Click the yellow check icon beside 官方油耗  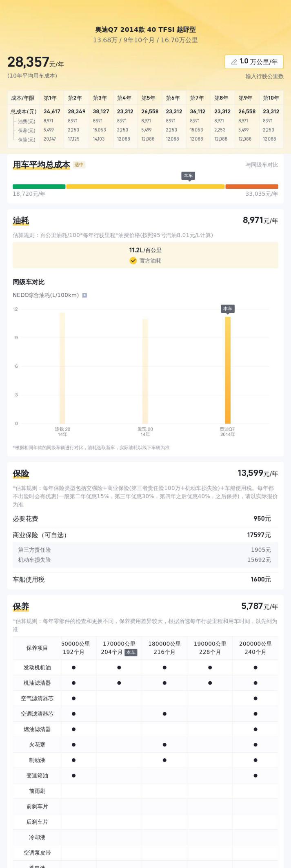(133, 261)
